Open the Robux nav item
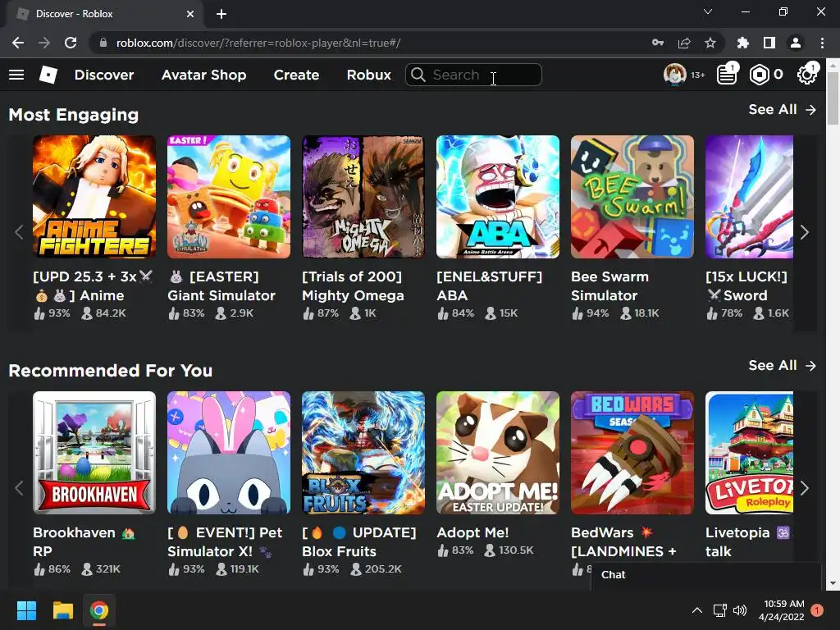This screenshot has height=630, width=840. 368,75
